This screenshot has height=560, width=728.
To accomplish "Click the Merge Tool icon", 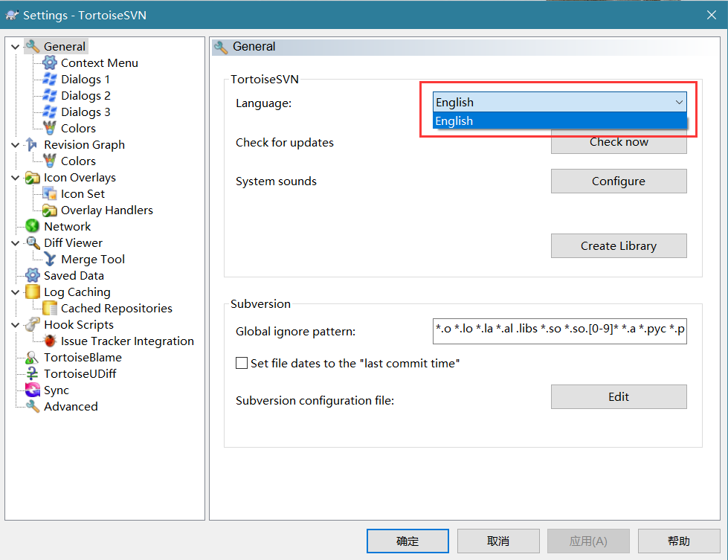I will pyautogui.click(x=50, y=259).
